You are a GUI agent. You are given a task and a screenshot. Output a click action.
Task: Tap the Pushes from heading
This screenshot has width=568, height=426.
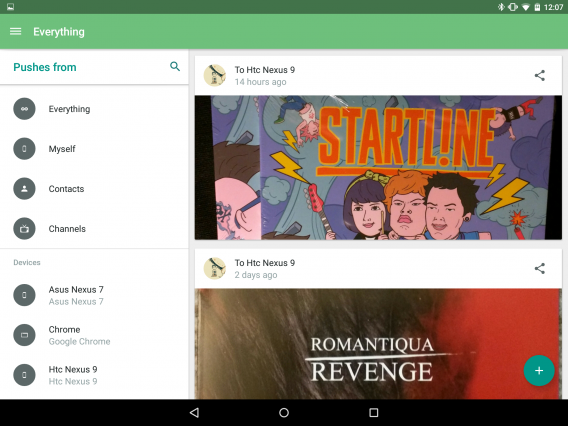click(45, 67)
